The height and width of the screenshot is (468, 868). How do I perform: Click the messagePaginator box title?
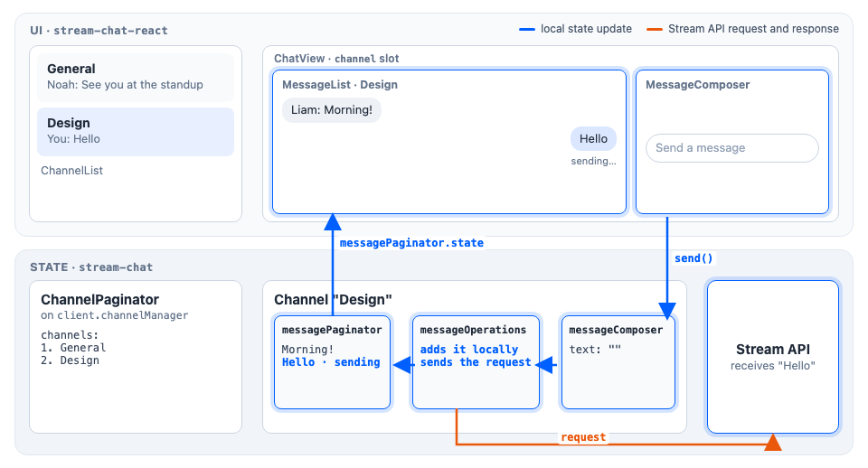pyautogui.click(x=332, y=330)
